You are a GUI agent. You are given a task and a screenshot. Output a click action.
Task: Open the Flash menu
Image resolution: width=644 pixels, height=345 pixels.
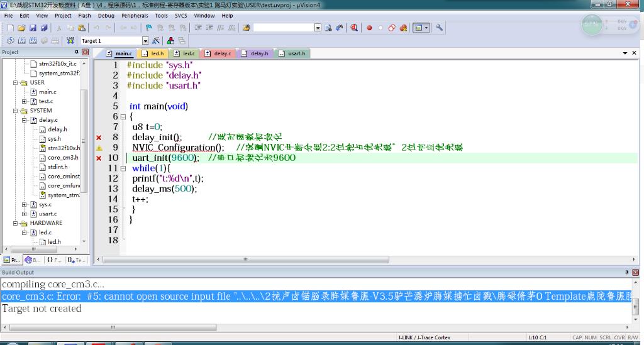[84, 16]
